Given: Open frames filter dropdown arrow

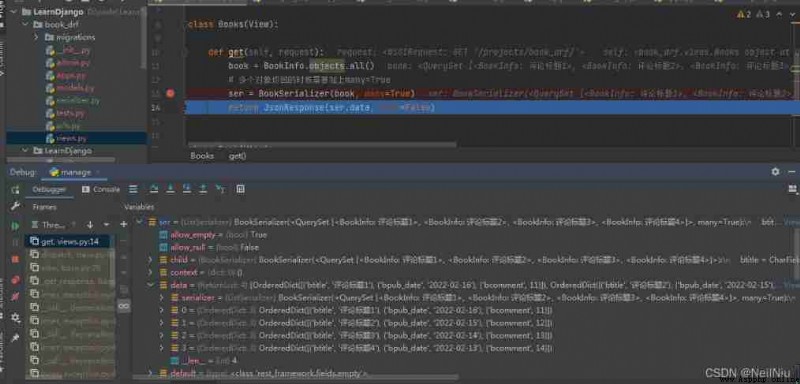Looking at the screenshot, I should (x=106, y=225).
